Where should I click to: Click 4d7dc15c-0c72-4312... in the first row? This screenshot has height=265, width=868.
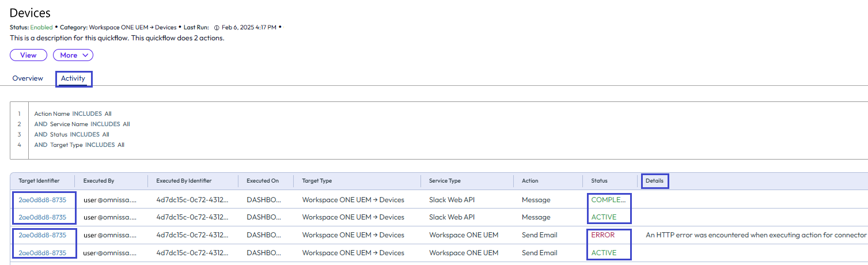[192, 200]
